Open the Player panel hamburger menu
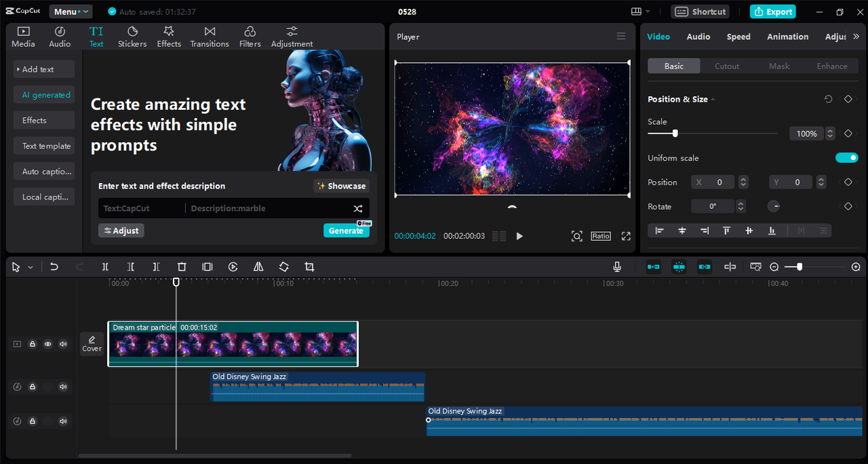 click(x=621, y=37)
